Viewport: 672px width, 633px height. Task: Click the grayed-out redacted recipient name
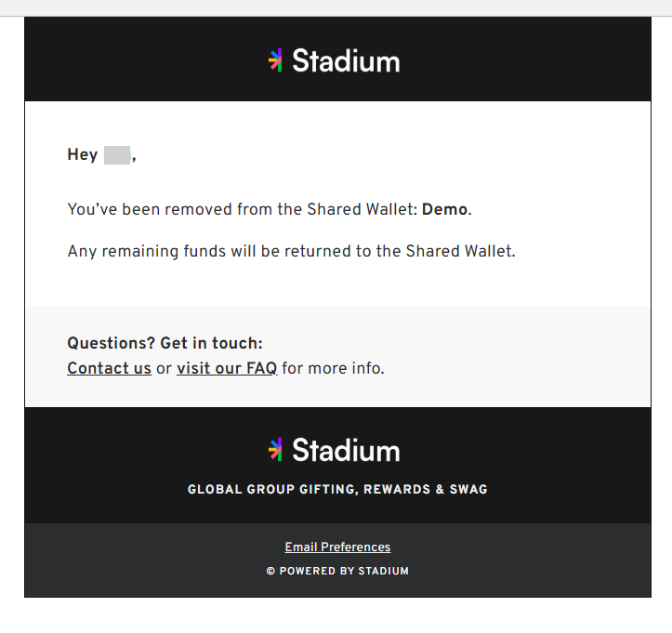117,154
